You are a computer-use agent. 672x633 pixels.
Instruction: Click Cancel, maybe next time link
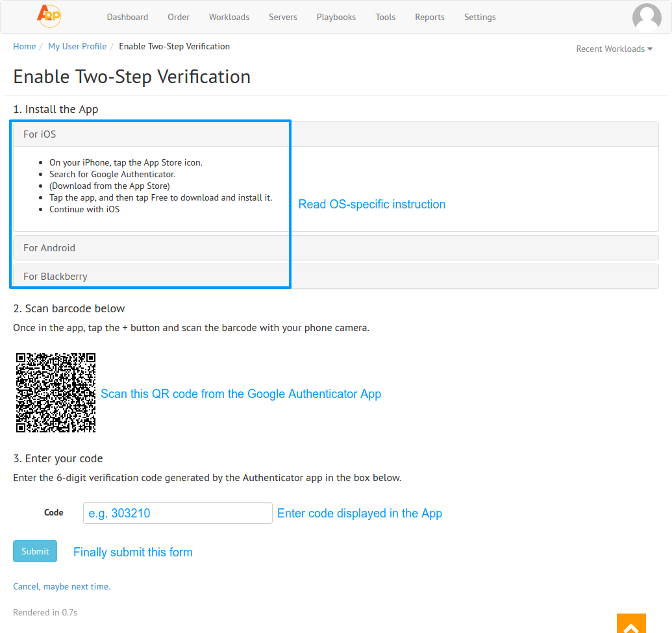coord(62,586)
